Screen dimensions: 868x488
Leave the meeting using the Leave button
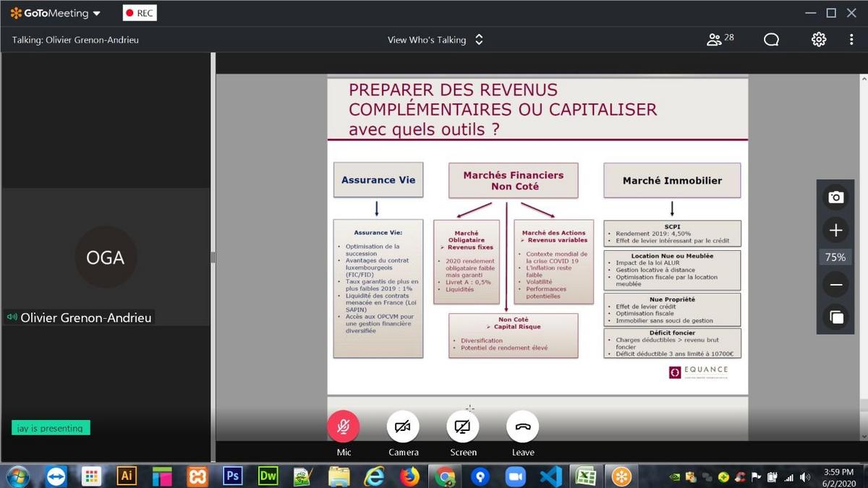coord(522,427)
